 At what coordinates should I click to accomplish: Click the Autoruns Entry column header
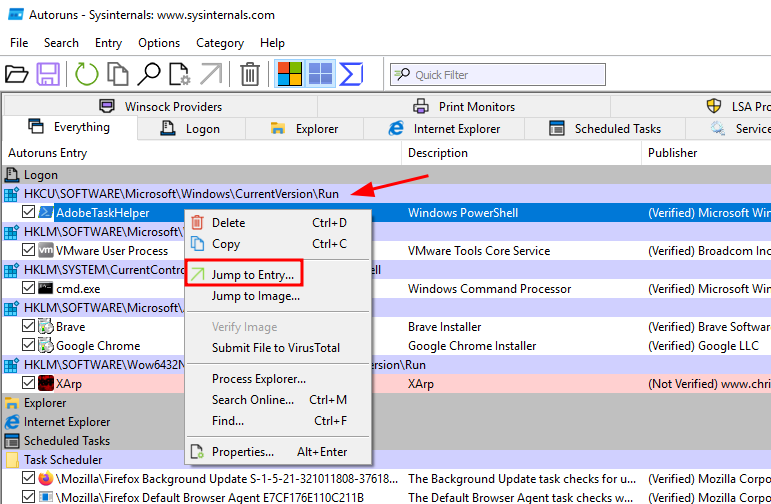(202, 153)
